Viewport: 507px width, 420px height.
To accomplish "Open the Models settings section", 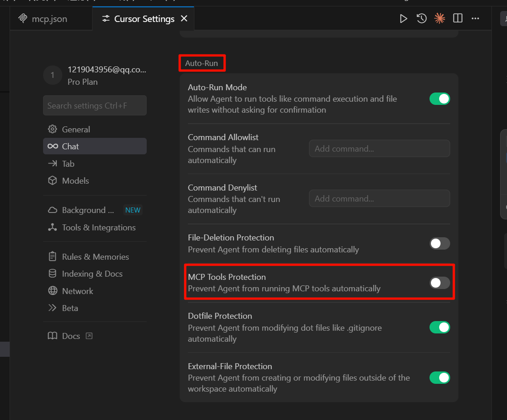I will pyautogui.click(x=95, y=180).
